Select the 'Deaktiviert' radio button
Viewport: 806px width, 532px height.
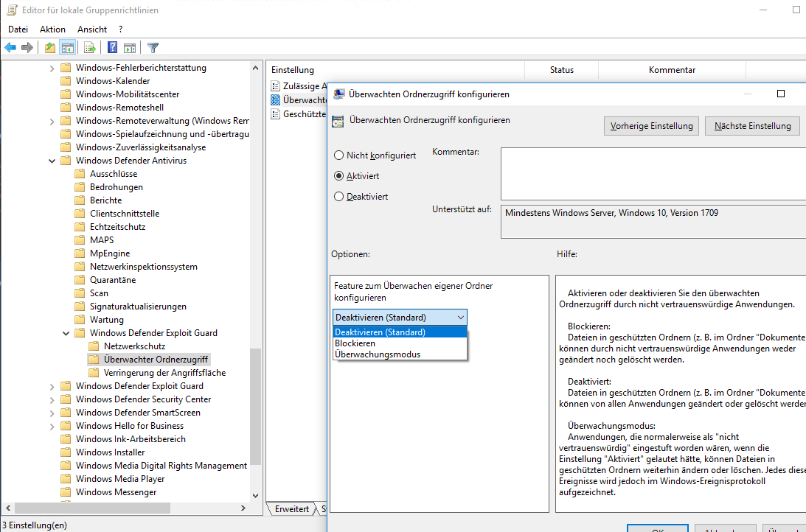[x=338, y=196]
